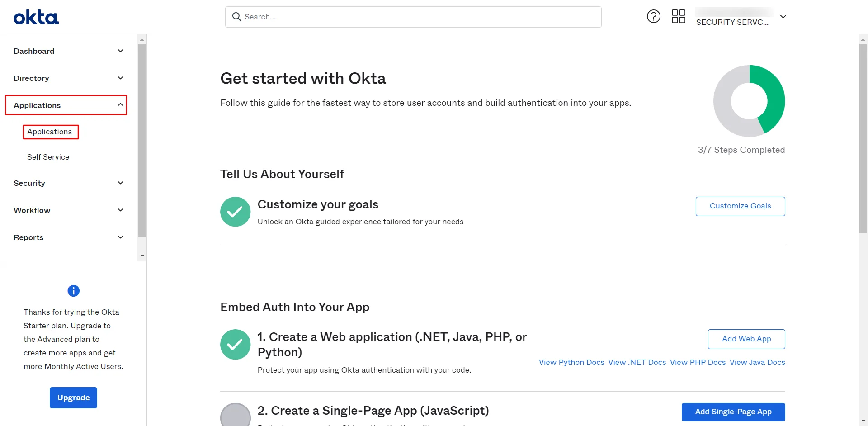Open the View Python Docs link
Viewport: 868px width, 426px height.
tap(571, 362)
